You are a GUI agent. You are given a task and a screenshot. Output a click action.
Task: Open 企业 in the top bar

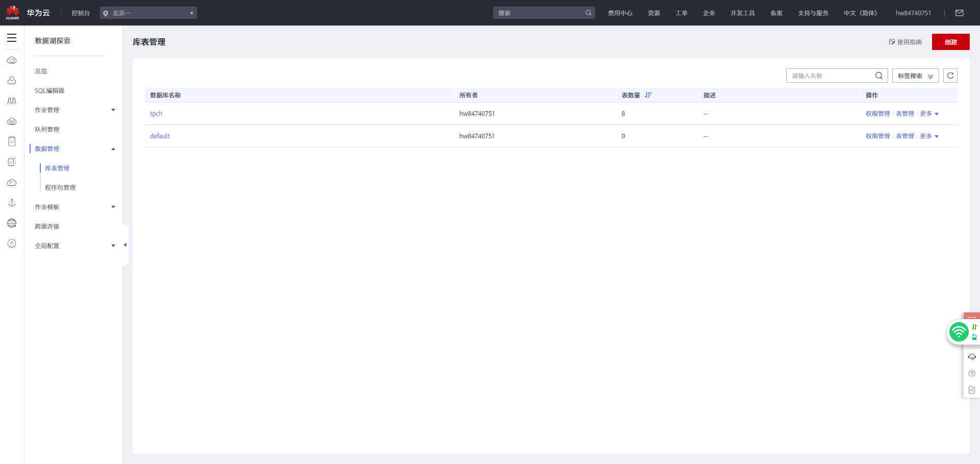tap(709, 13)
